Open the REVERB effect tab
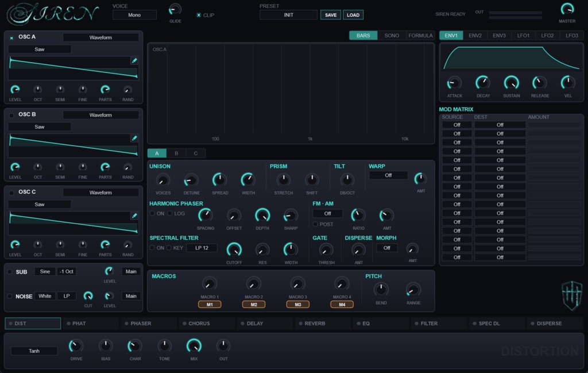 tap(324, 324)
